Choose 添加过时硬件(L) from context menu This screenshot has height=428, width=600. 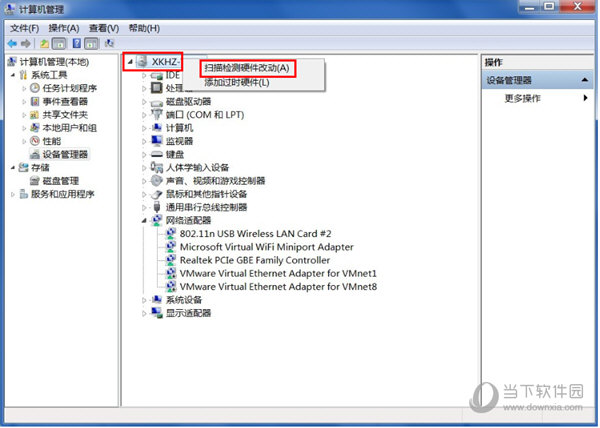pyautogui.click(x=237, y=82)
